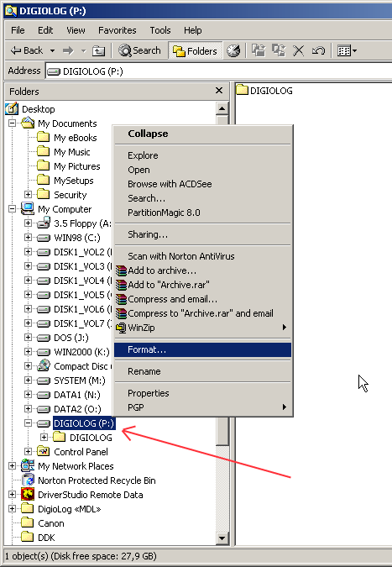
Task: Select the Desktop icon in tree
Action: click(12, 108)
